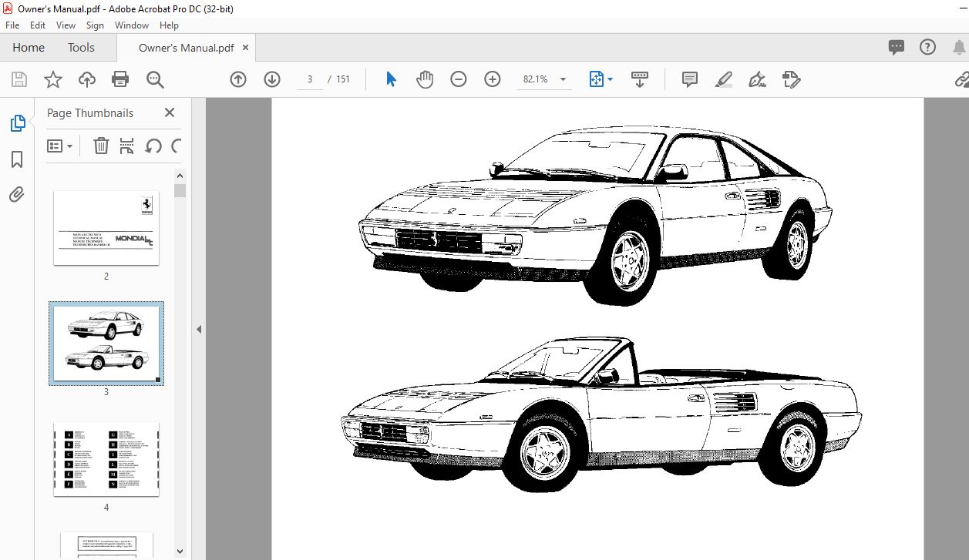The height and width of the screenshot is (560, 969).
Task: Open the find text magnifier tool
Action: point(155,79)
